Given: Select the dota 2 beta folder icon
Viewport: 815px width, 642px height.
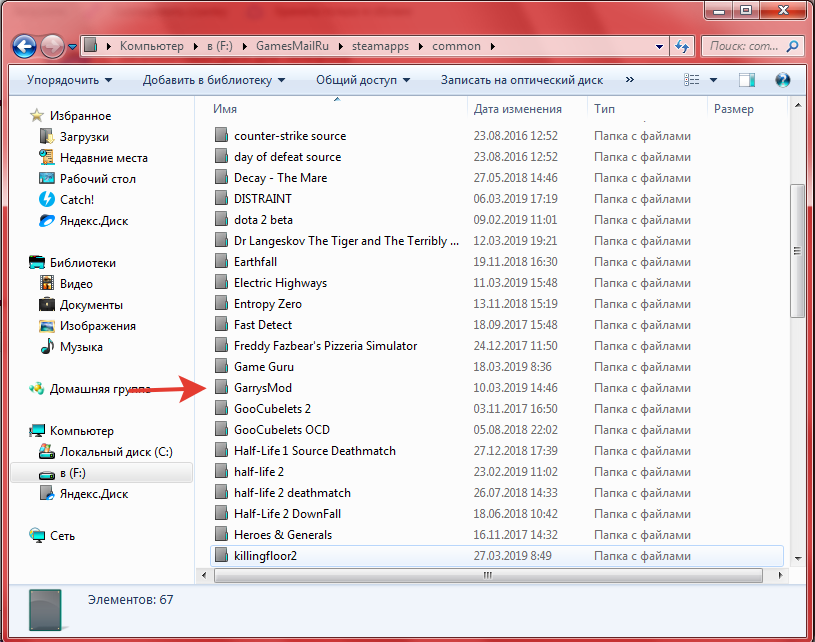Looking at the screenshot, I should 221,219.
